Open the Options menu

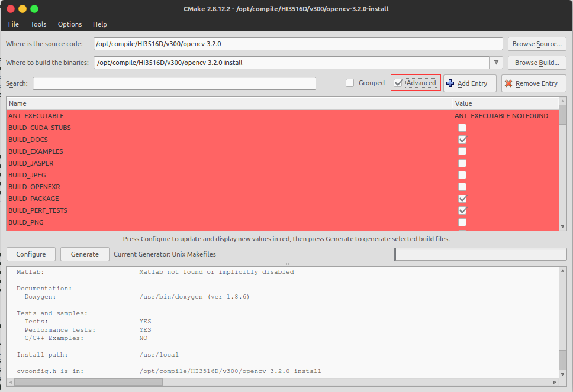[70, 24]
